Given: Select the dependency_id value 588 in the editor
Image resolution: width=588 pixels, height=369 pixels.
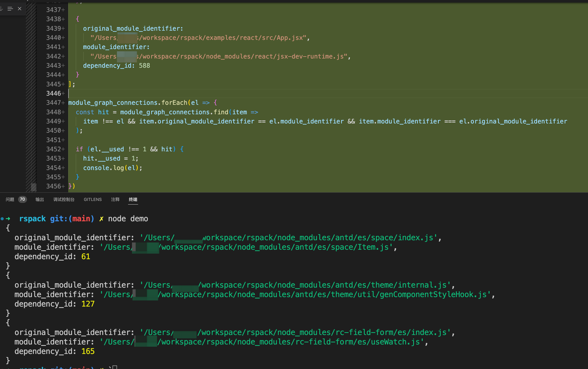Looking at the screenshot, I should coord(144,65).
